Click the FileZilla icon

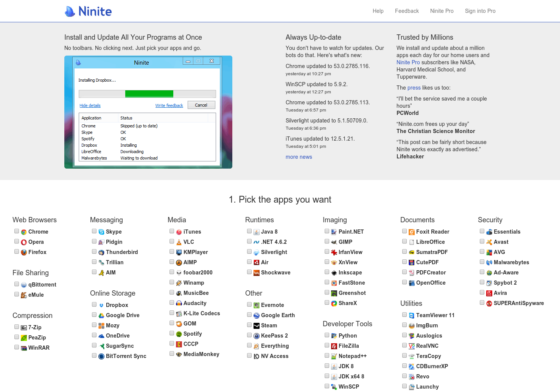click(334, 346)
